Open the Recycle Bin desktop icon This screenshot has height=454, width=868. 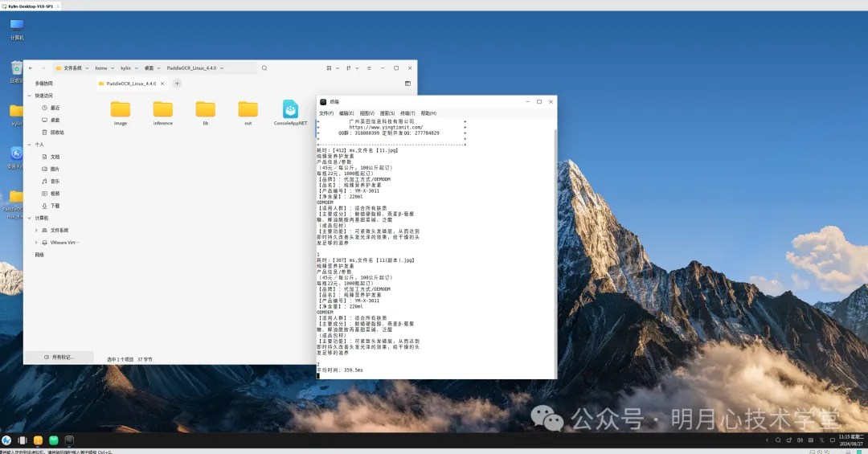17,72
